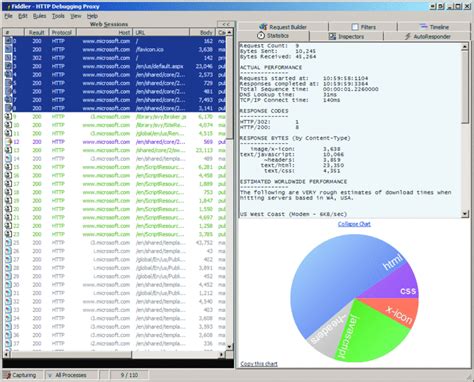Image resolution: width=474 pixels, height=382 pixels.
Task: Open the Tools menu
Action: [58, 16]
